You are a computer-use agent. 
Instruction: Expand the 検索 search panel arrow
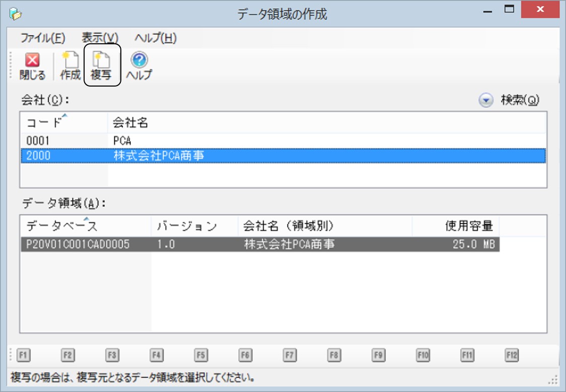pos(485,101)
